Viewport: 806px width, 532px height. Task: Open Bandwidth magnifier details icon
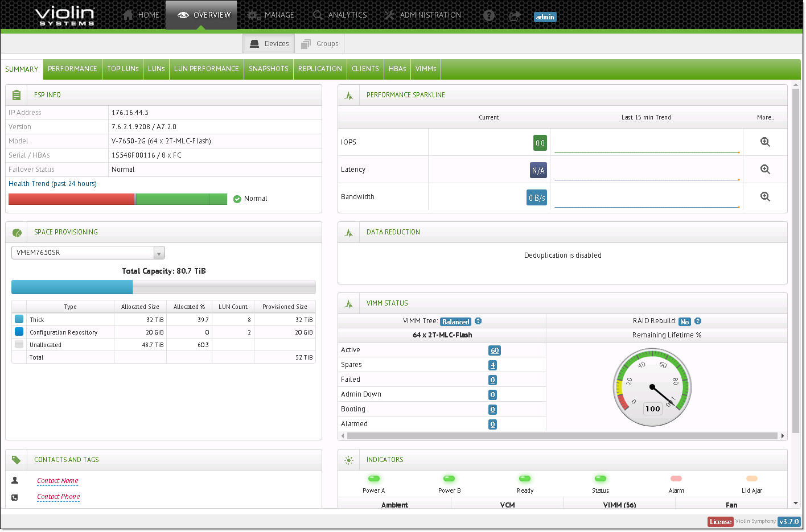coord(765,196)
